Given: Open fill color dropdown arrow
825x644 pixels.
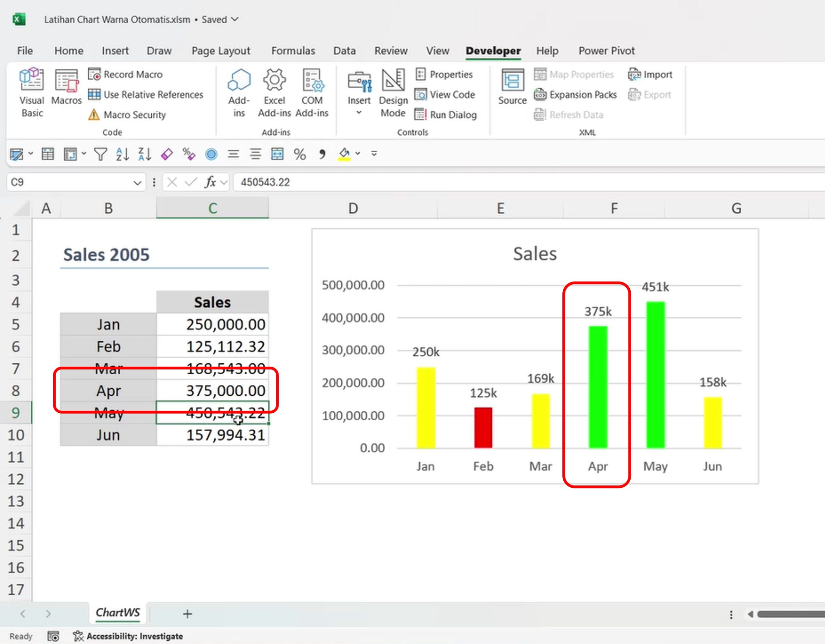Looking at the screenshot, I should (x=357, y=153).
